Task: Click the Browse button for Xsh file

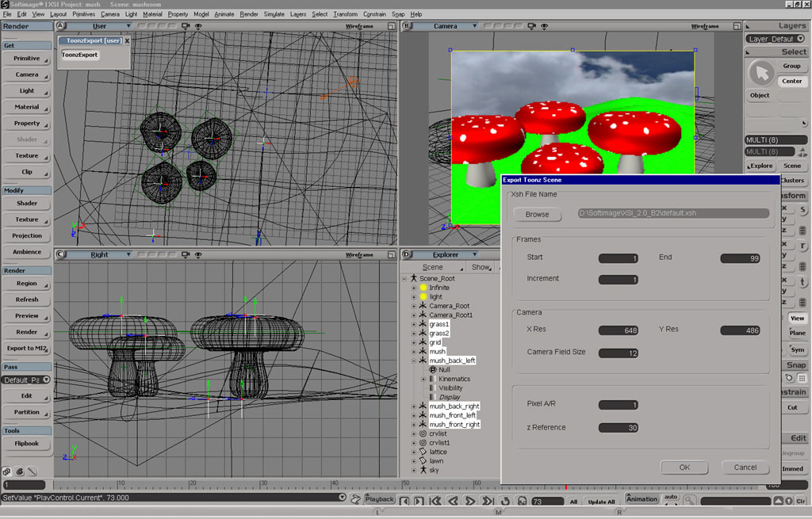Action: [x=537, y=214]
